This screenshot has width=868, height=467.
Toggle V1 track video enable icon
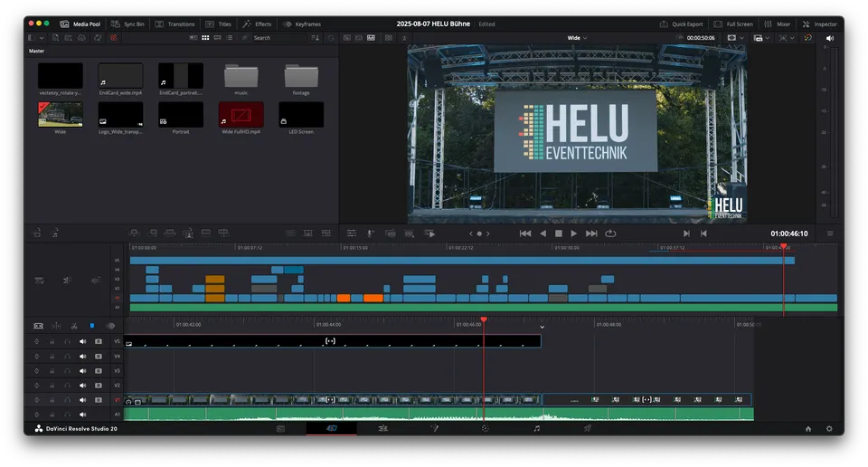pyautogui.click(x=98, y=399)
